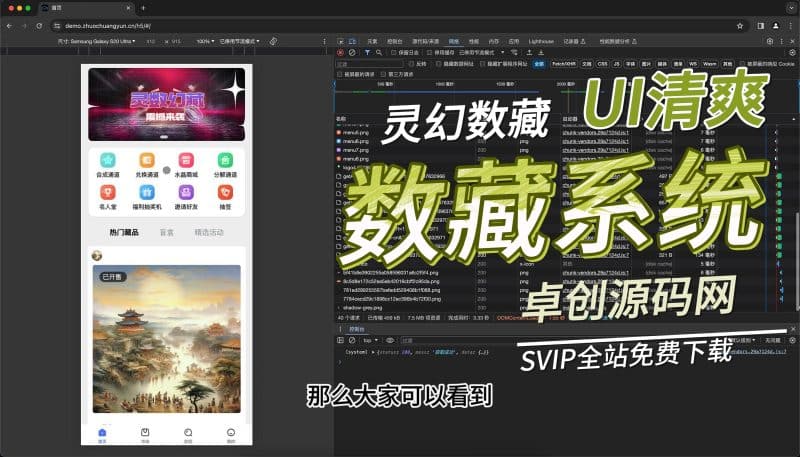The height and width of the screenshot is (457, 800).
Task: Tap the home icon in phone bottom bar
Action: [x=102, y=432]
